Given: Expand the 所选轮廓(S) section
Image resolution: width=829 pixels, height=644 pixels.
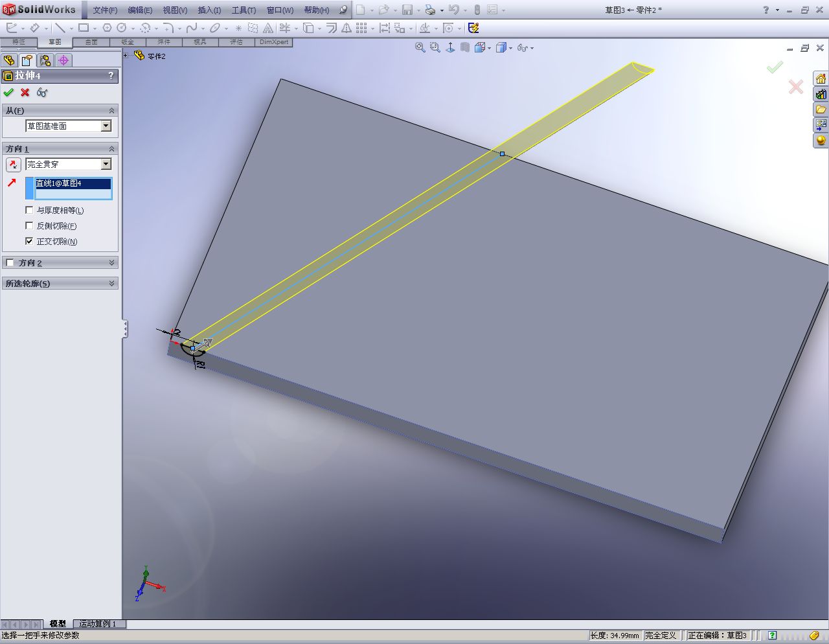Looking at the screenshot, I should tap(112, 283).
